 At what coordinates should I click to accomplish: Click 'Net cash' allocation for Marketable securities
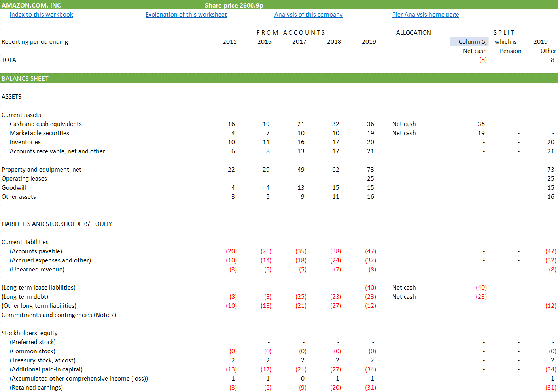(x=404, y=133)
